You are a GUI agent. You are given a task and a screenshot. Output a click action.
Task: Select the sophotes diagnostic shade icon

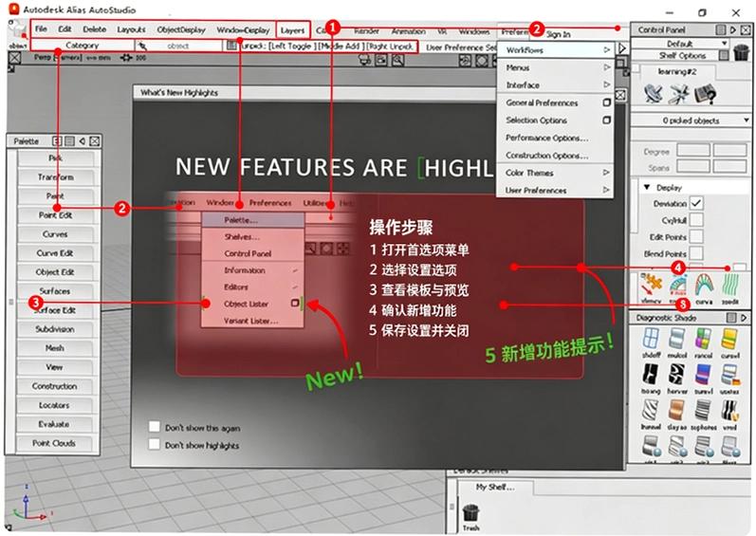point(704,411)
